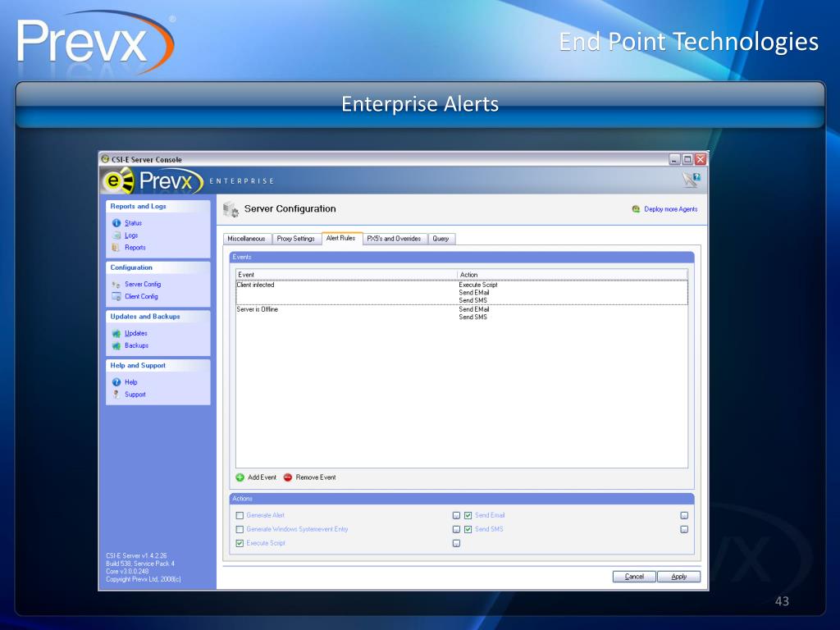This screenshot has width=840, height=630.
Task: Enable the Generate Alert checkbox
Action: coord(240,515)
